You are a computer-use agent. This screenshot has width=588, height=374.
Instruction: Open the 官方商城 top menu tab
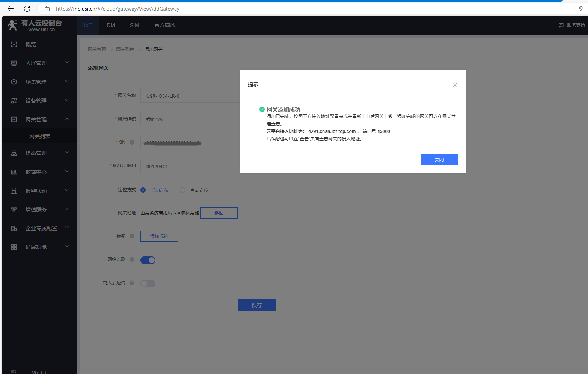tap(165, 25)
